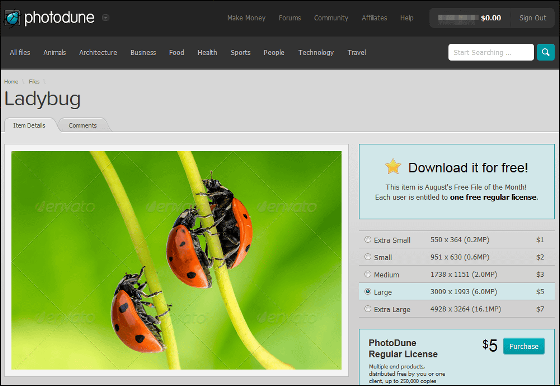This screenshot has width=560, height=386.
Task: Open the Architecture category
Action: click(x=98, y=52)
